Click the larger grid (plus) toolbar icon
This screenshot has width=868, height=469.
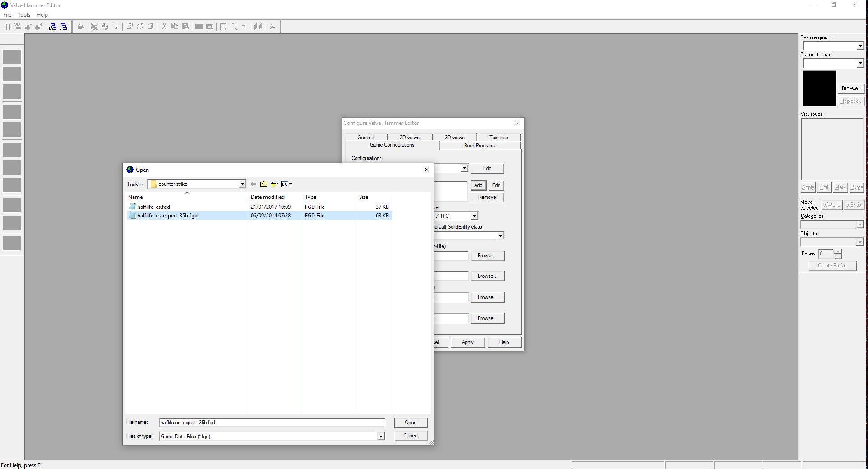[x=39, y=27]
